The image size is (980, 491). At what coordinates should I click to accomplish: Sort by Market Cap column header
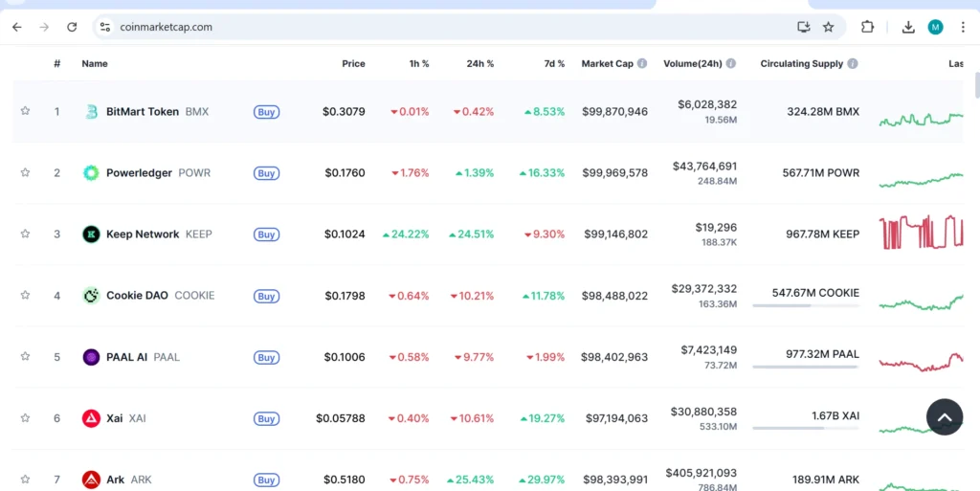coord(607,64)
